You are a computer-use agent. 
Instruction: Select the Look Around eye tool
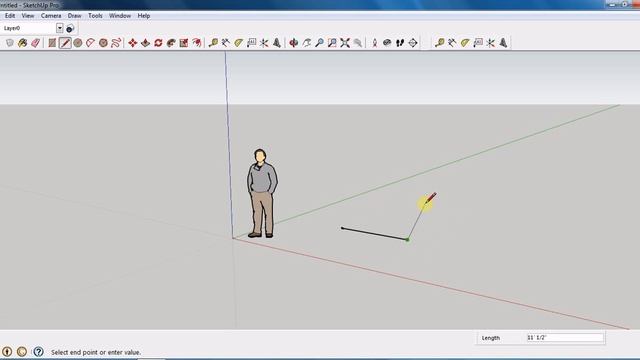[x=387, y=42]
